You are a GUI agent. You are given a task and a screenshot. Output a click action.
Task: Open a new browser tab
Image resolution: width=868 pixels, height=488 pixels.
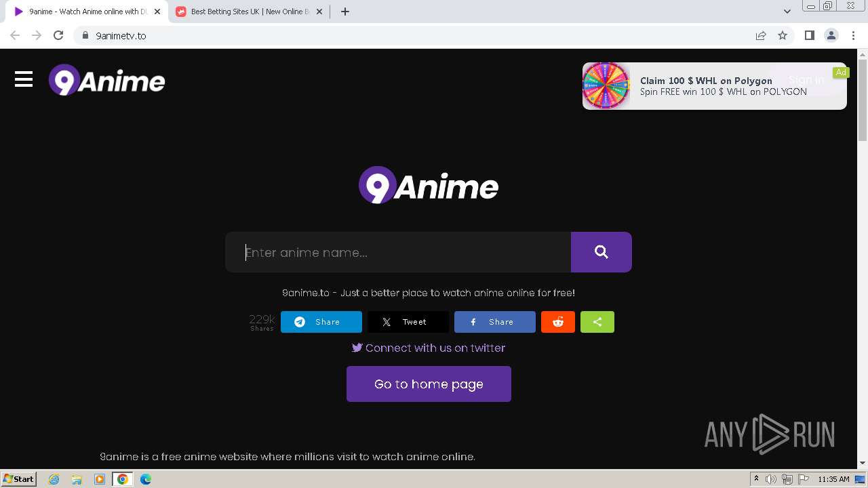pos(345,12)
